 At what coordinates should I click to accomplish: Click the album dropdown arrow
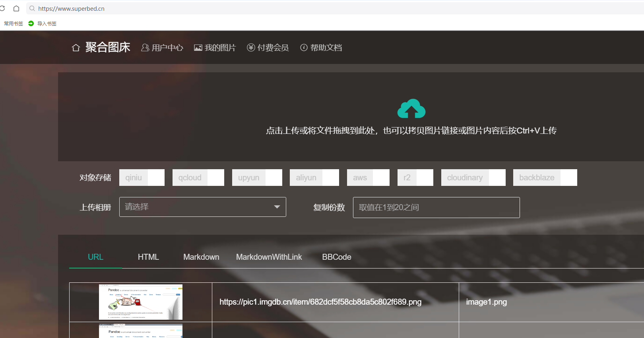[277, 207]
